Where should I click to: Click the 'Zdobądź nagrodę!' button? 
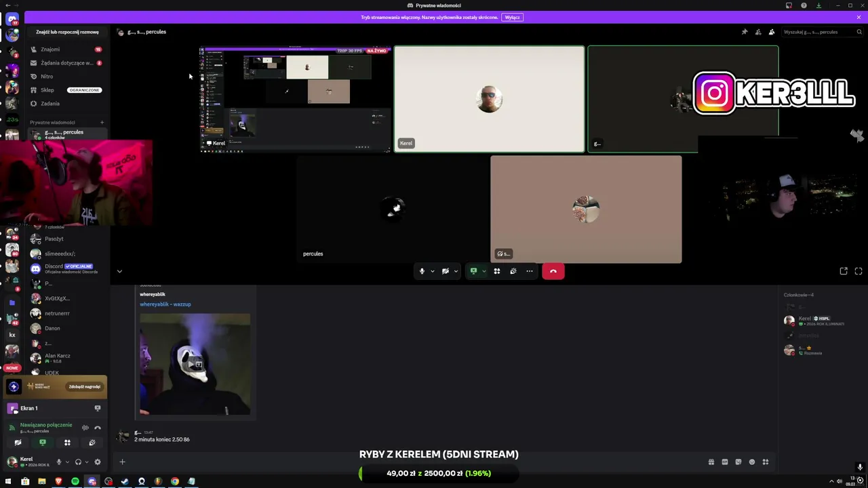click(85, 386)
